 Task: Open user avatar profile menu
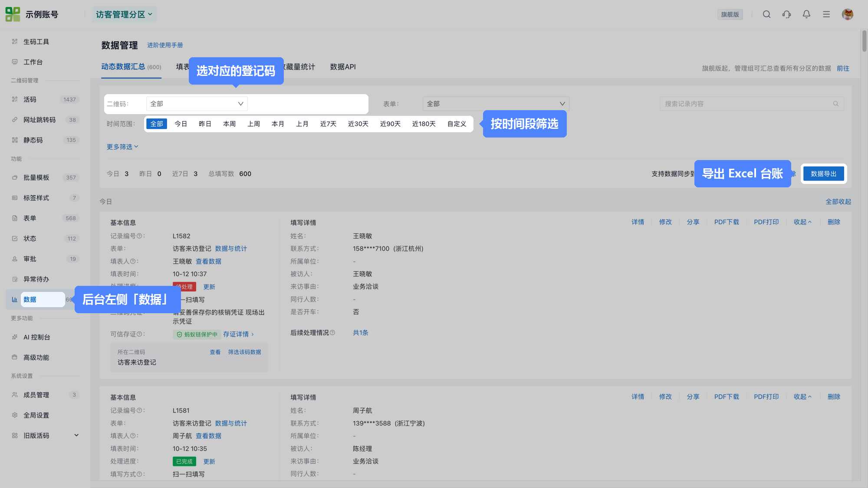(848, 14)
